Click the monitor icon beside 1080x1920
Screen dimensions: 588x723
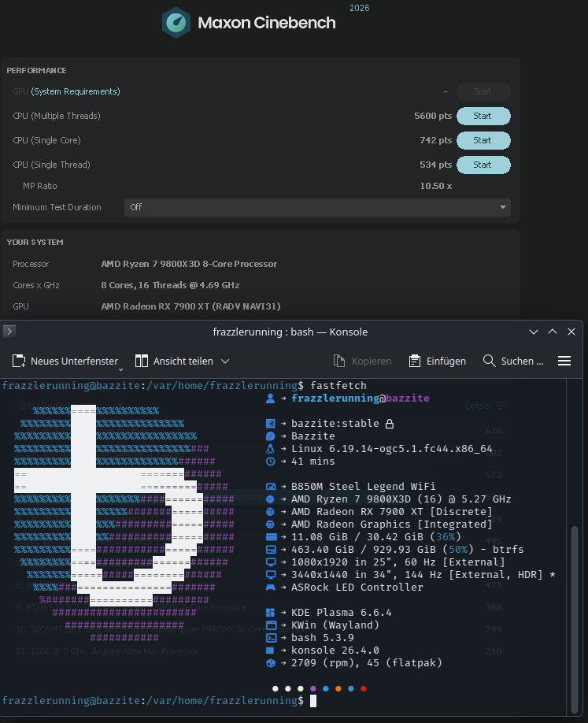point(271,562)
